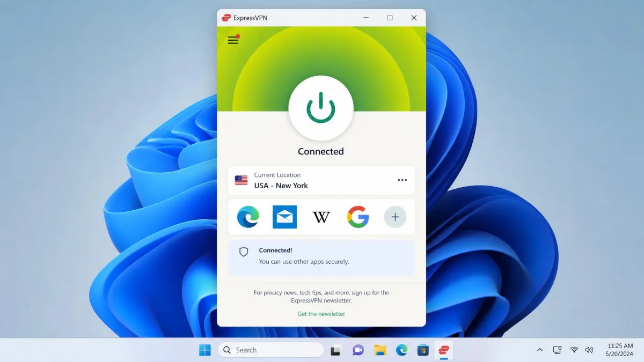Click the Get the newsletter link
This screenshot has height=362, width=644.
tap(321, 314)
